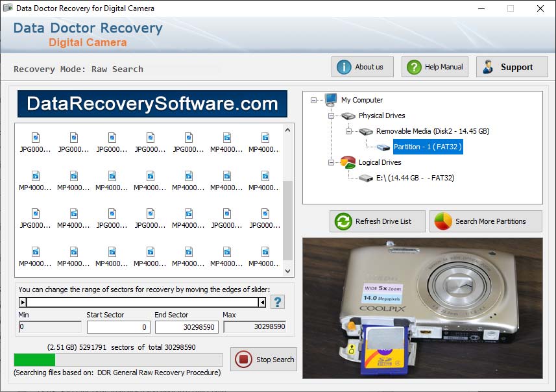This screenshot has height=392, width=556.
Task: Click the blue question mark beside the slider
Action: pyautogui.click(x=278, y=301)
